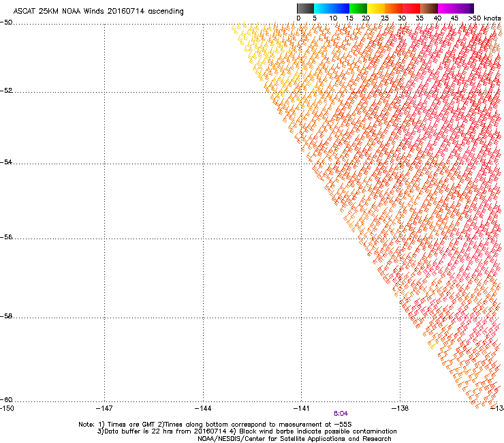Click the '-58' latitude axis label
The width and height of the screenshot is (504, 443).
coord(6,316)
